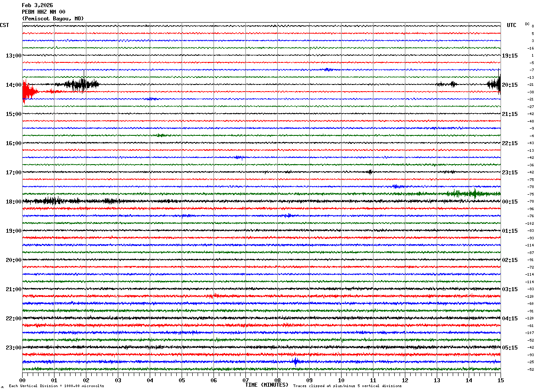536x392 pixels.
Task: Click the 01:15 UTC time label
Action: pos(510,231)
